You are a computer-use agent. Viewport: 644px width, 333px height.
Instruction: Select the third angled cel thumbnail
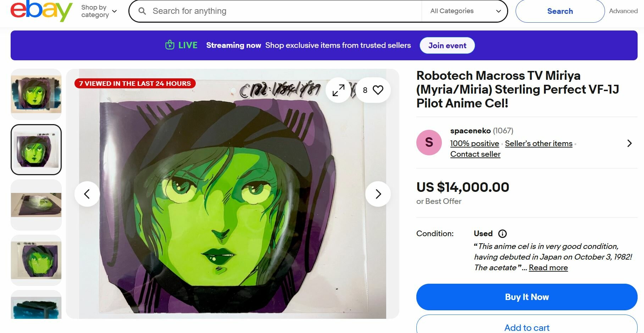point(36,205)
